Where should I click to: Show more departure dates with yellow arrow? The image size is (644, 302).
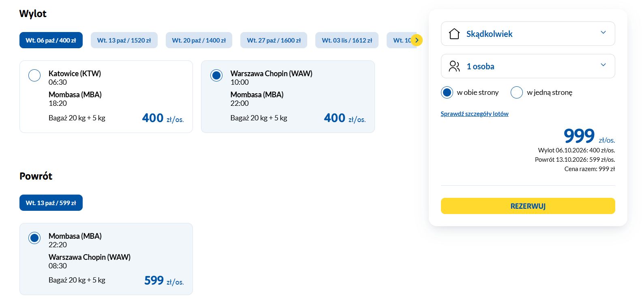pos(417,40)
